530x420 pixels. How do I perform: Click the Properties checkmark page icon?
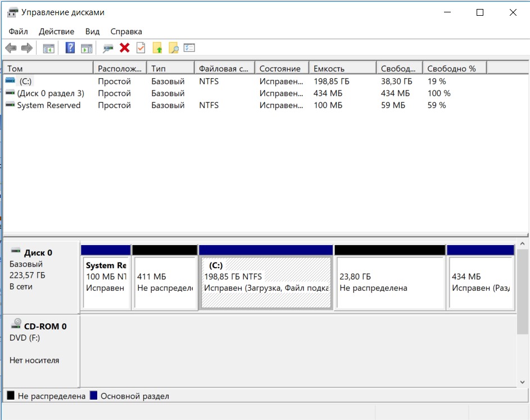(x=141, y=48)
